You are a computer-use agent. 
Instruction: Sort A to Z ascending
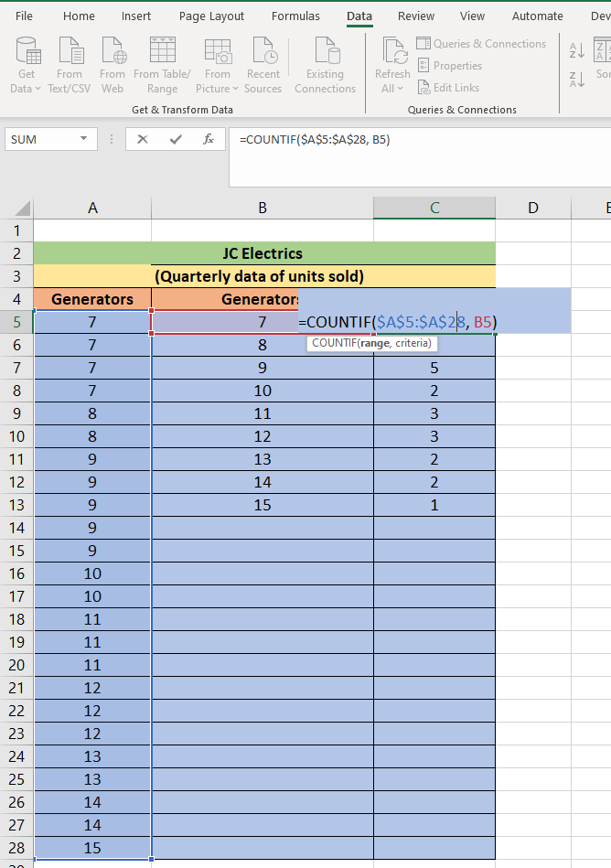click(576, 51)
